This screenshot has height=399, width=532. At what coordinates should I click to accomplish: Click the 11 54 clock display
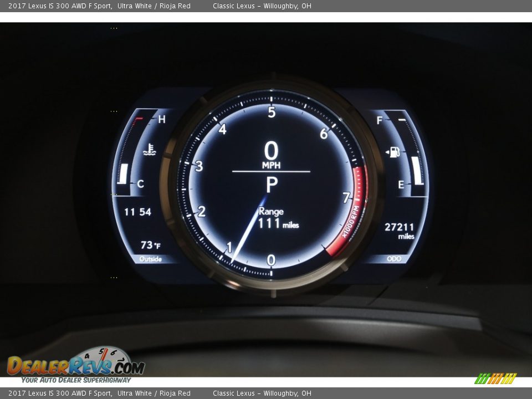click(137, 212)
